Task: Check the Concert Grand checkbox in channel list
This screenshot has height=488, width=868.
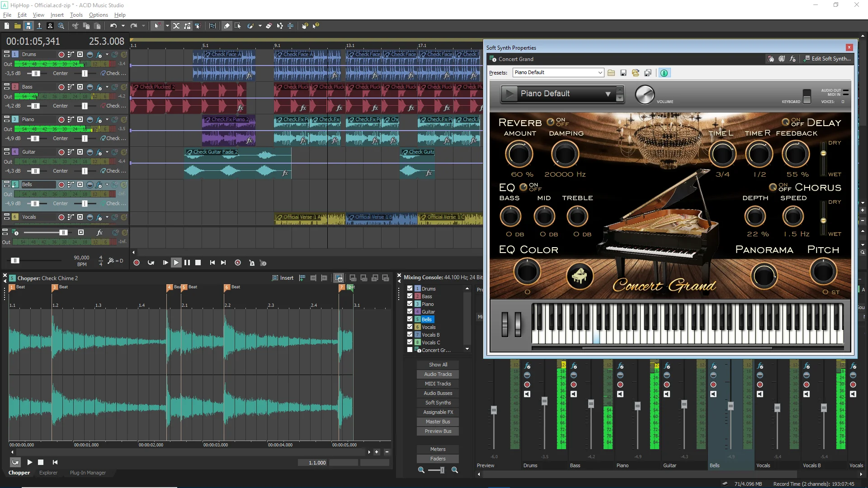Action: (410, 350)
